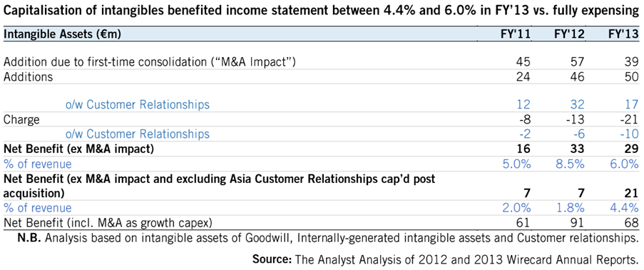Image resolution: width=644 pixels, height=270 pixels.
Task: Click first o/w Customer Relationships label
Action: click(x=138, y=105)
